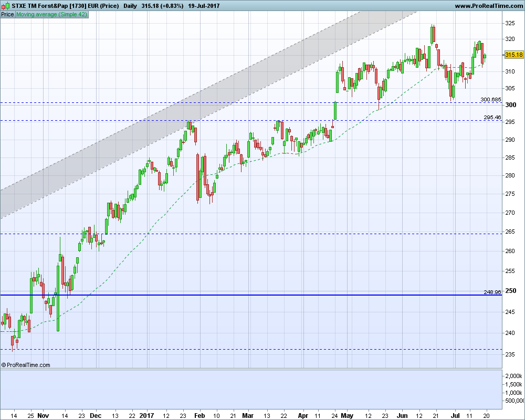The image size is (525, 420).
Task: Select the Price label tab
Action: coord(7,14)
